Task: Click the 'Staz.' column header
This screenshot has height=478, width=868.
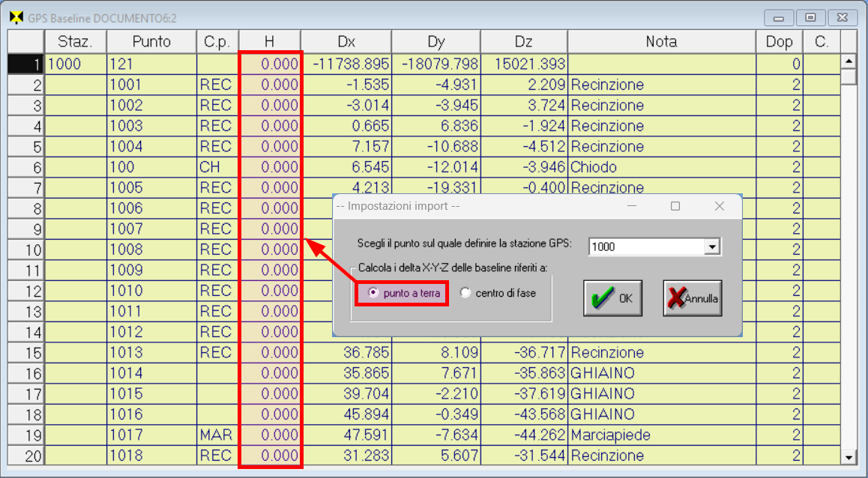Action: (76, 42)
